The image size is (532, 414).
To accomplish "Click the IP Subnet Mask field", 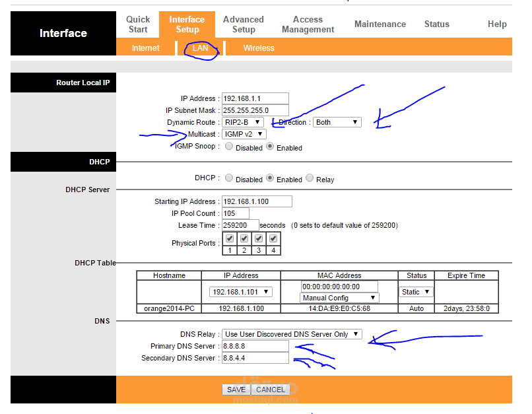I will point(255,110).
